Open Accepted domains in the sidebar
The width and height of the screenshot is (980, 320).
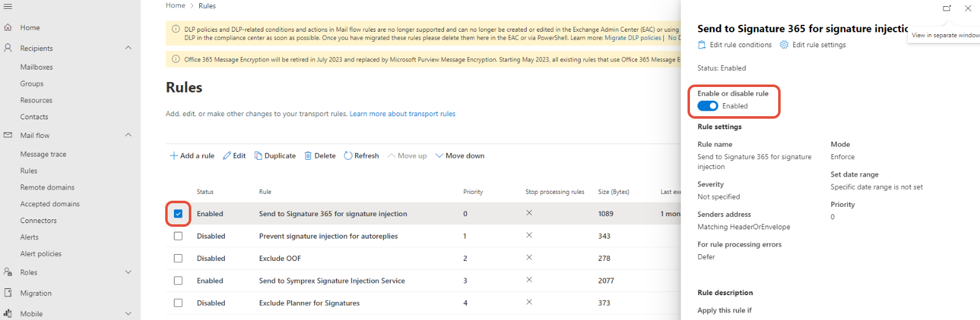(50, 204)
